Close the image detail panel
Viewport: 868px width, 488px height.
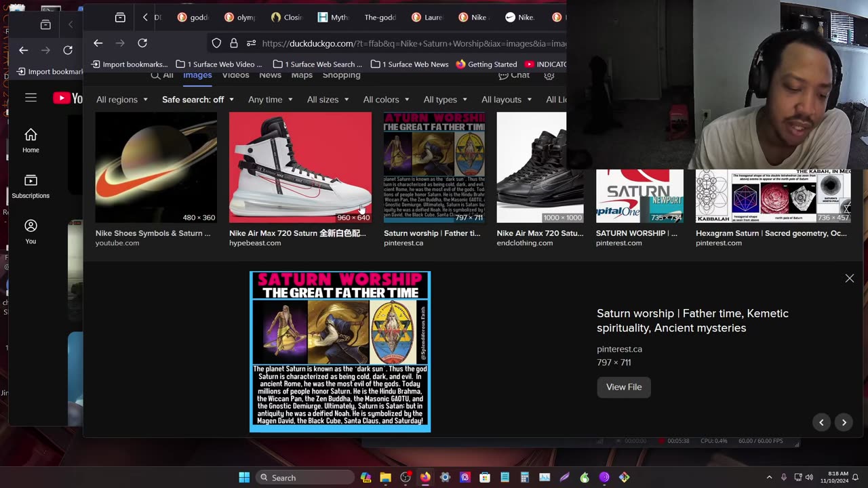[850, 279]
